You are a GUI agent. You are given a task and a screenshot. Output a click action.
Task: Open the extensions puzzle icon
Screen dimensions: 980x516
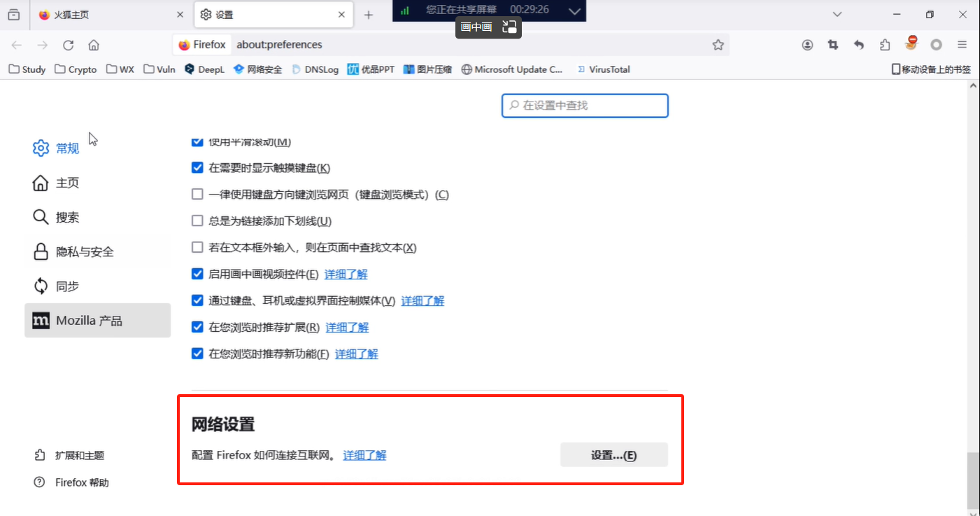point(885,45)
